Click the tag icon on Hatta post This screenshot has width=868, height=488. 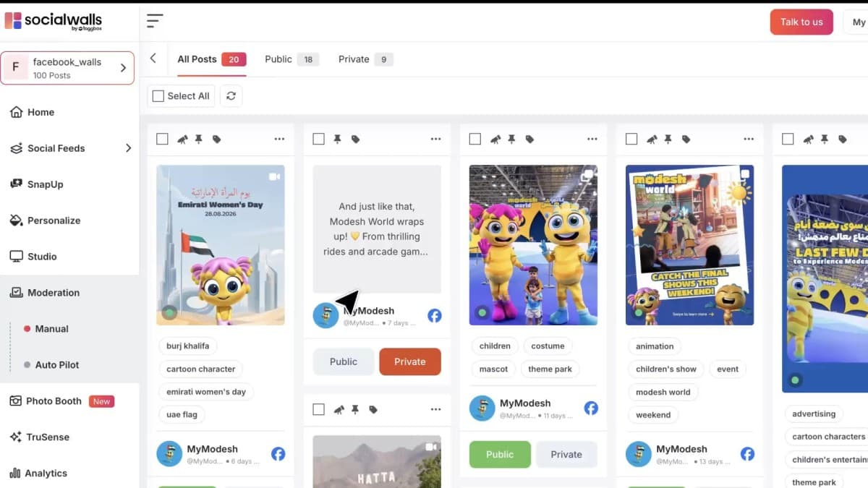coord(373,409)
